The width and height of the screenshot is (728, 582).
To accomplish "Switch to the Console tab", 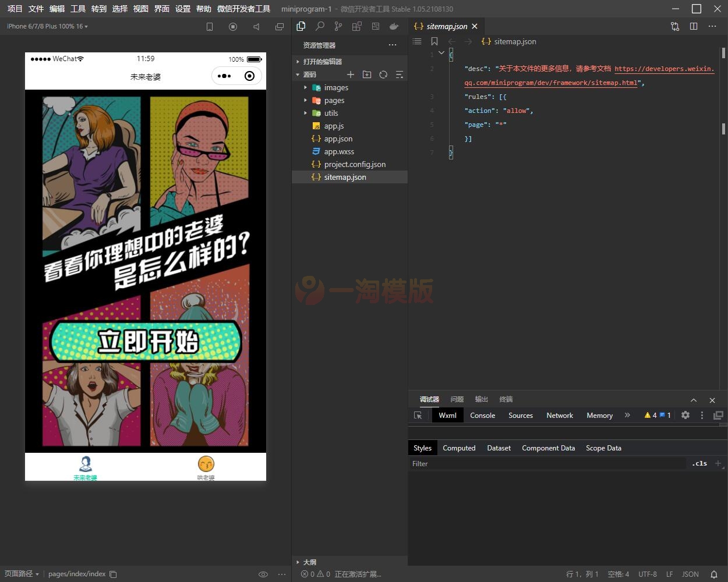I will [x=482, y=416].
